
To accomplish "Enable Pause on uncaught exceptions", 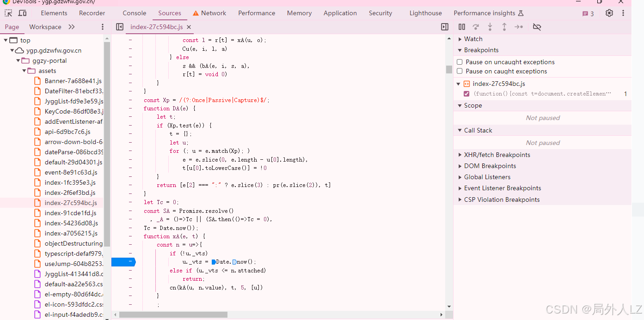I will coord(460,62).
